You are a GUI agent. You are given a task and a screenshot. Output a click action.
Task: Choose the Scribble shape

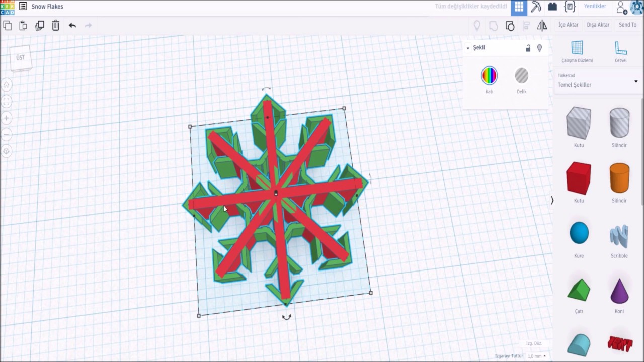[x=619, y=236]
